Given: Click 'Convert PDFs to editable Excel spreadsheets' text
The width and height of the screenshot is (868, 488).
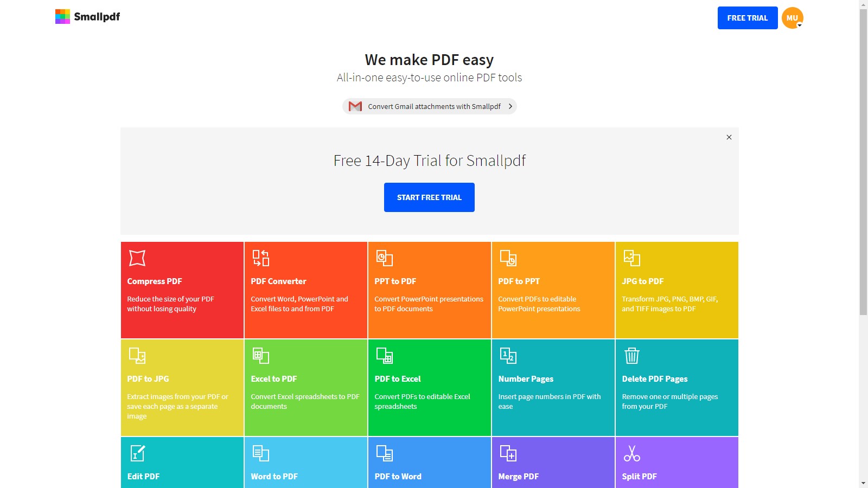Looking at the screenshot, I should (x=422, y=401).
